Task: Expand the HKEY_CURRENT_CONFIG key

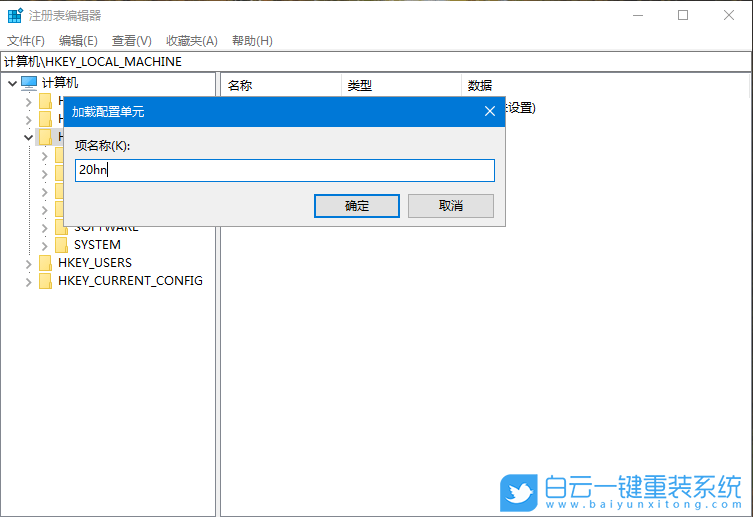Action: click(28, 282)
